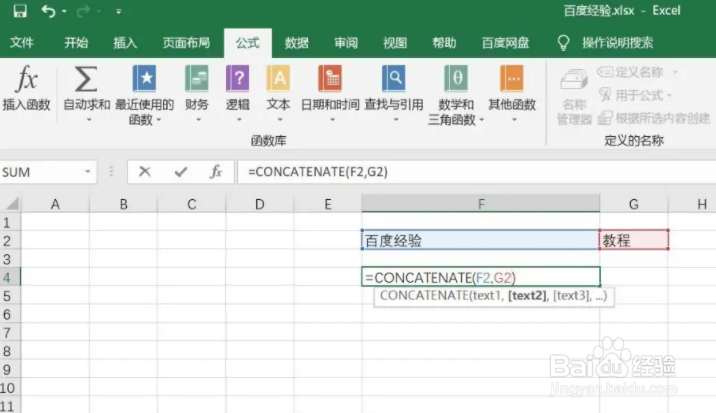Click the SUM name box field

[41, 172]
